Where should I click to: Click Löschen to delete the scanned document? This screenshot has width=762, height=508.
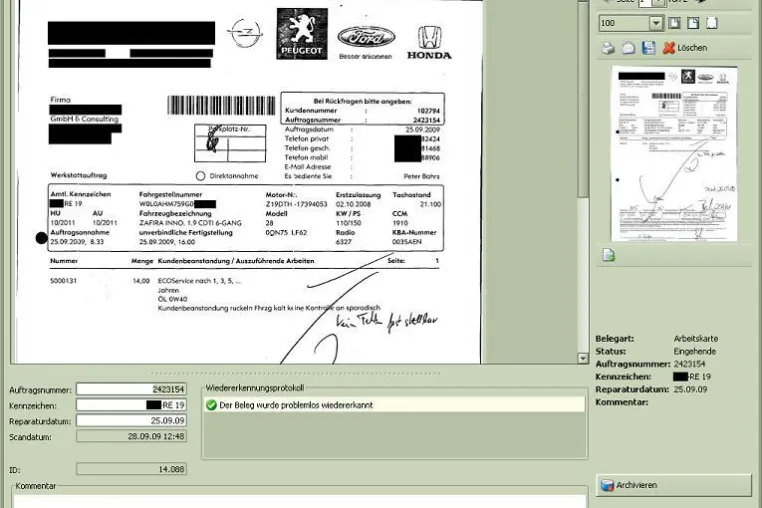click(685, 48)
